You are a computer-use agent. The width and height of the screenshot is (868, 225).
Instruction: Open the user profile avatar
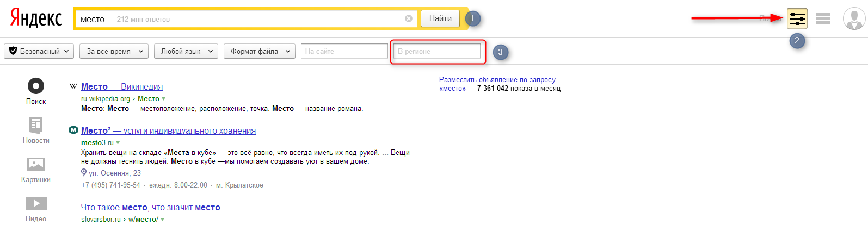854,19
